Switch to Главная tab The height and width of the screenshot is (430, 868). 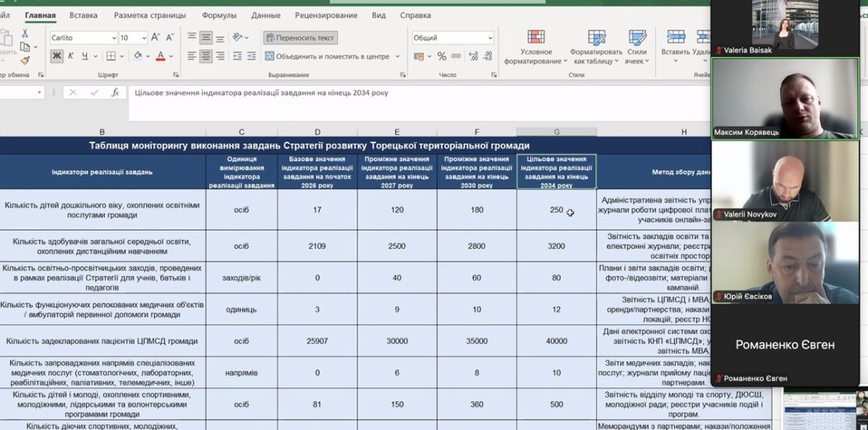pyautogui.click(x=41, y=15)
